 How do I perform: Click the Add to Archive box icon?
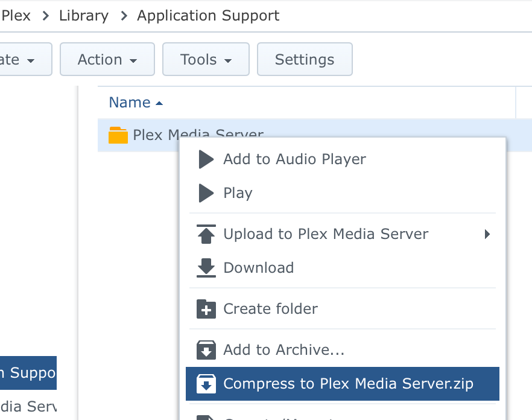(206, 350)
